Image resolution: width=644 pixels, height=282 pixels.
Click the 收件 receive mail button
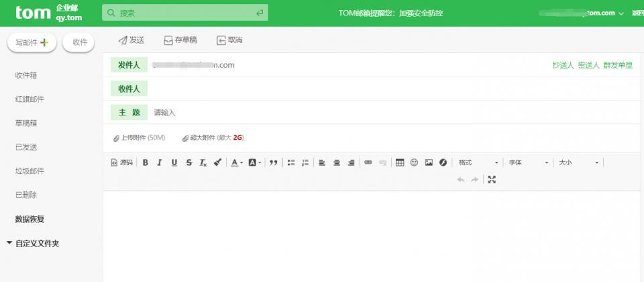point(78,43)
